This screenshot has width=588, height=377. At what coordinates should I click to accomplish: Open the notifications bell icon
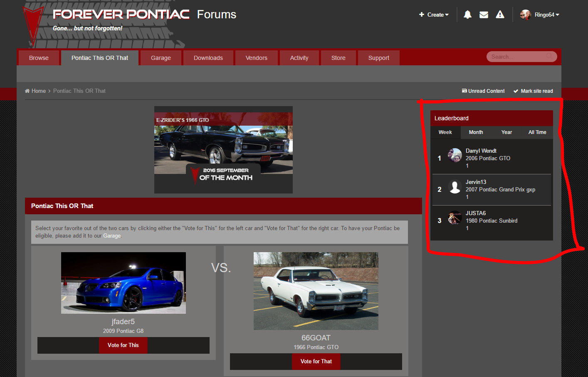pos(467,15)
